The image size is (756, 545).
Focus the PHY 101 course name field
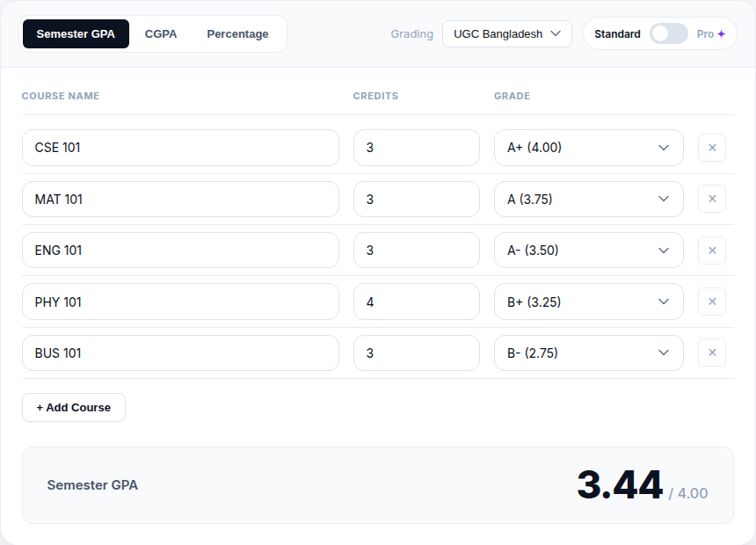pos(180,302)
